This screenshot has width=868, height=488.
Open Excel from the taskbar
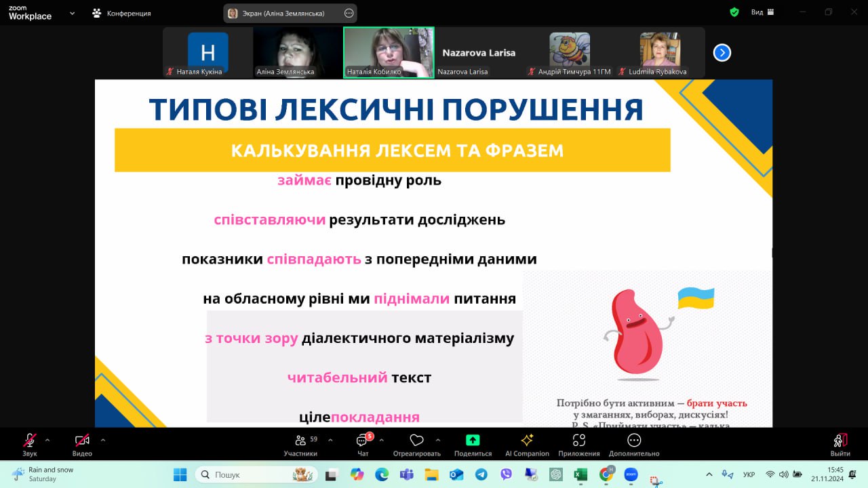coord(580,474)
